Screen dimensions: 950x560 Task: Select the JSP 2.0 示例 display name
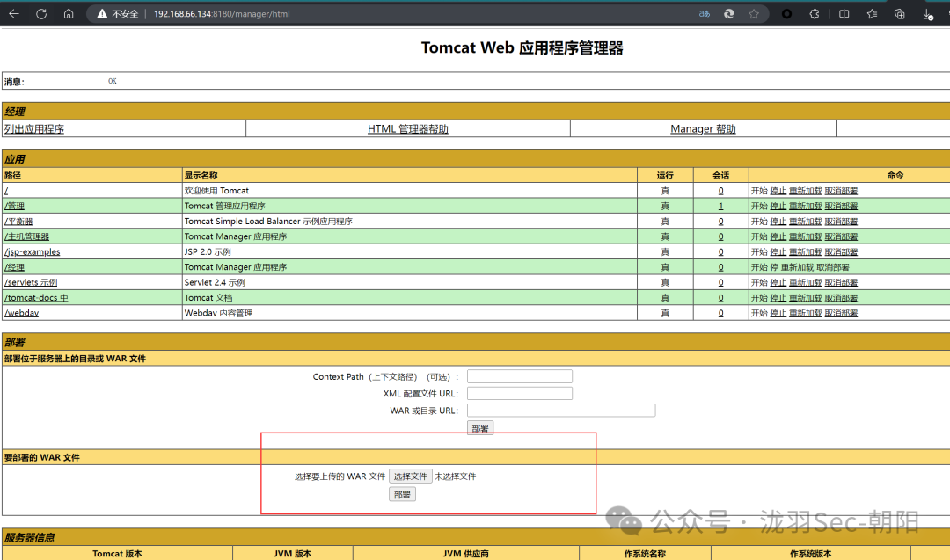pyautogui.click(x=208, y=251)
